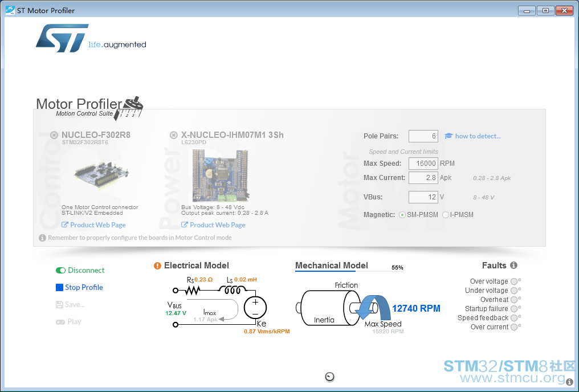Click the Motor Profiler joystick logo icon

[x=128, y=108]
